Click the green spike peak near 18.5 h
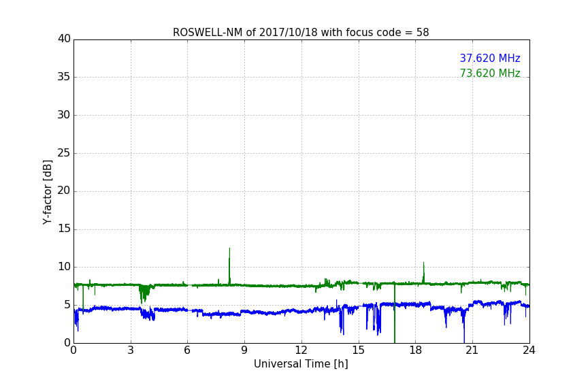 [x=424, y=263]
